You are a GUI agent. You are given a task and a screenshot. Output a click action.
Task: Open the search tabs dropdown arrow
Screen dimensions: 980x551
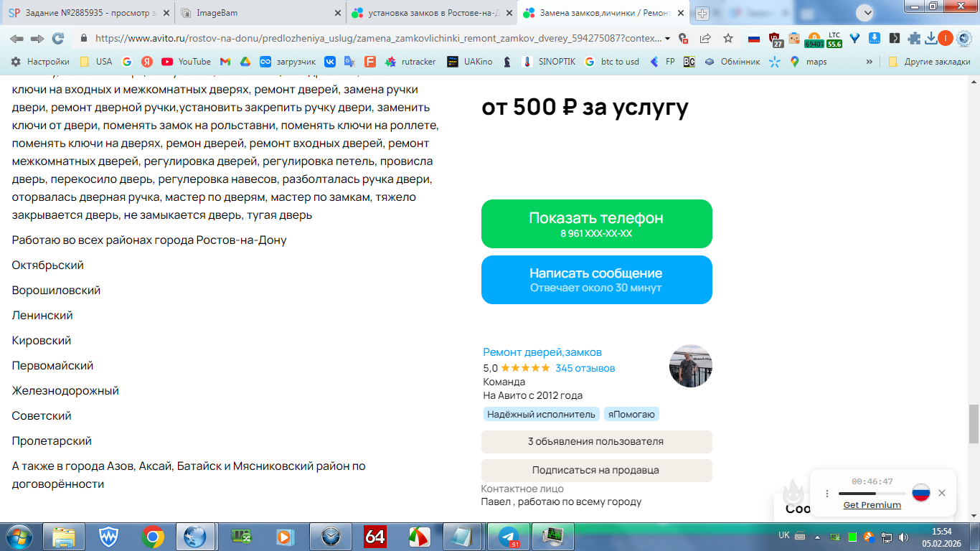(x=865, y=12)
